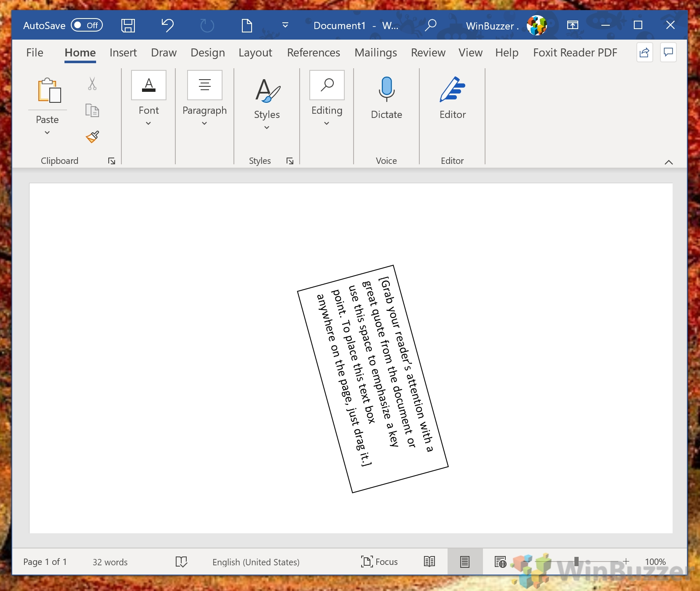Save the document via the Save icon
Screen dimensions: 700x591
[128, 25]
